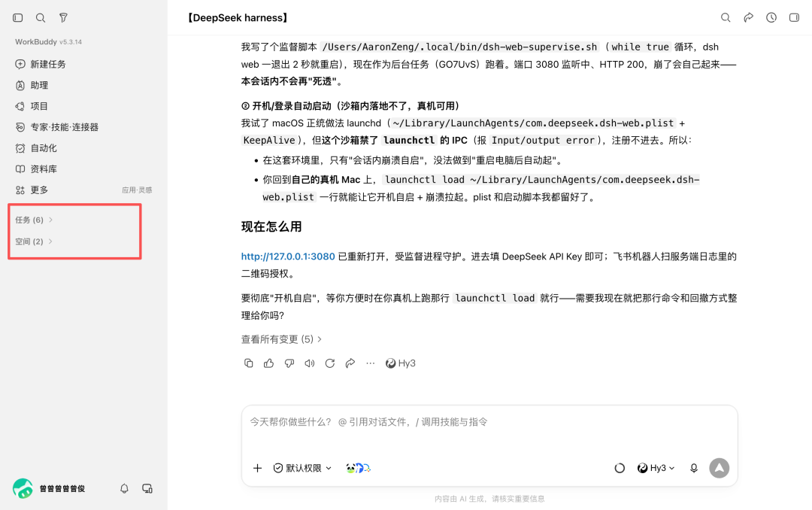Open link http://127.0.0.1:3080
Screen dimensions: 812x510
click(288, 256)
